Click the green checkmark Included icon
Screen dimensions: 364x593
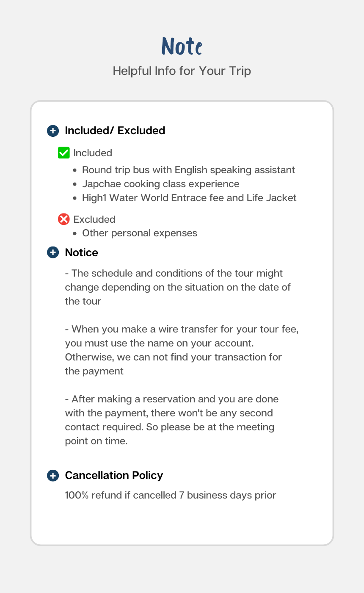[x=63, y=152]
